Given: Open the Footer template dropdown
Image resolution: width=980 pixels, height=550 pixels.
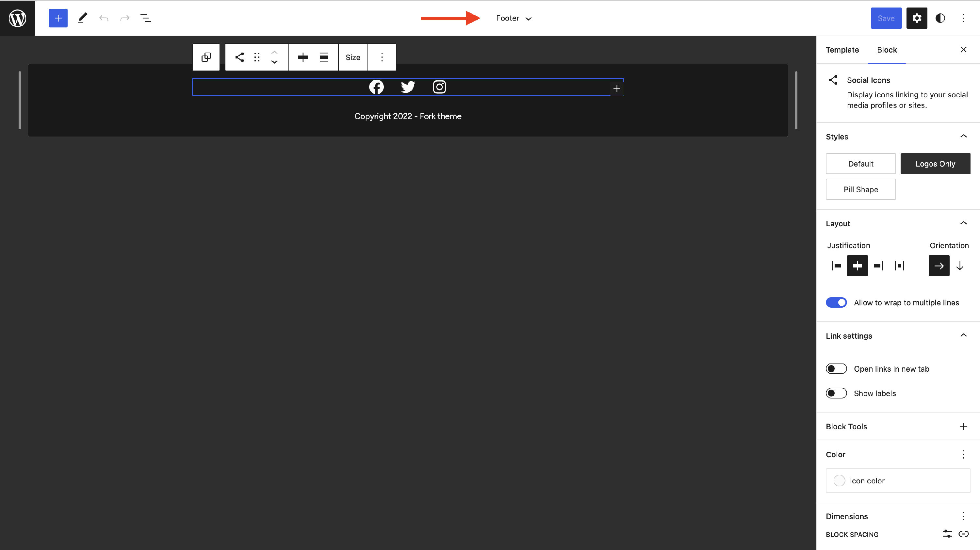Looking at the screenshot, I should (x=514, y=18).
